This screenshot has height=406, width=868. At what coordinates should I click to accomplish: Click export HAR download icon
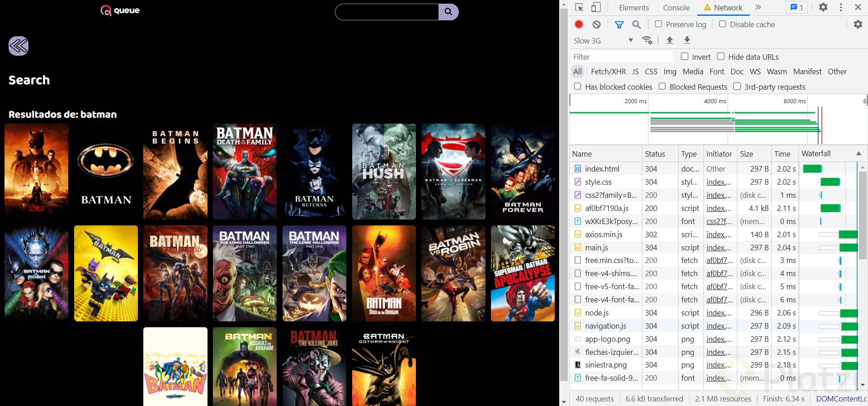pos(687,40)
